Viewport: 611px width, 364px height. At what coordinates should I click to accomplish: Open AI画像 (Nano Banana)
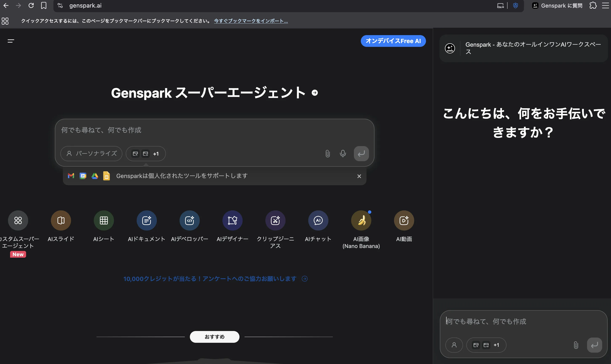pyautogui.click(x=361, y=220)
